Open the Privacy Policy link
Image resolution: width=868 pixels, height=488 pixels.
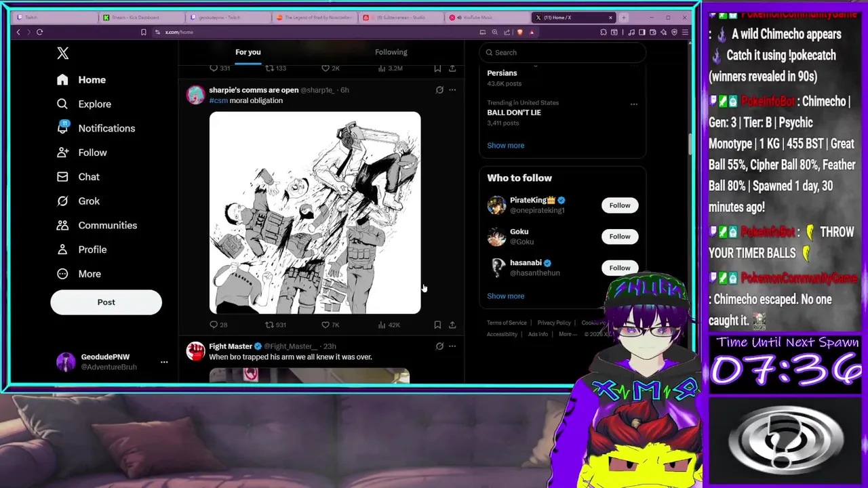tap(554, 323)
